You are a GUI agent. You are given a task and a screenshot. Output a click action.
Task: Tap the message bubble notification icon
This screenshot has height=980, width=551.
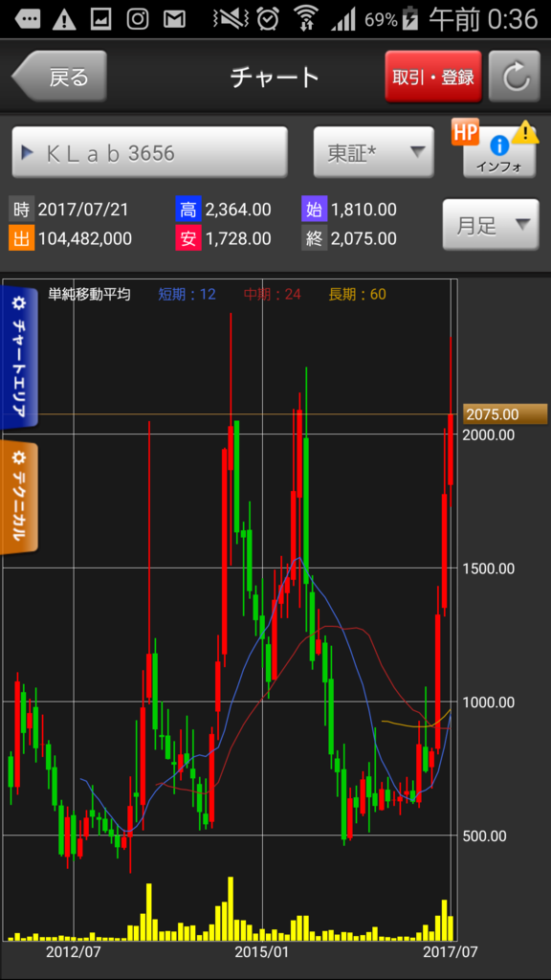pyautogui.click(x=27, y=19)
